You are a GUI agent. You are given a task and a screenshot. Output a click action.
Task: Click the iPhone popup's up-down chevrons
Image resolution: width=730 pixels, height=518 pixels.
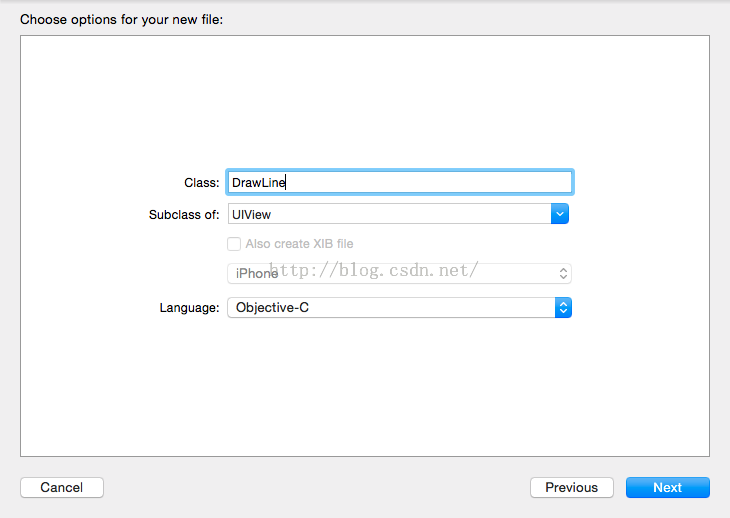pyautogui.click(x=563, y=273)
